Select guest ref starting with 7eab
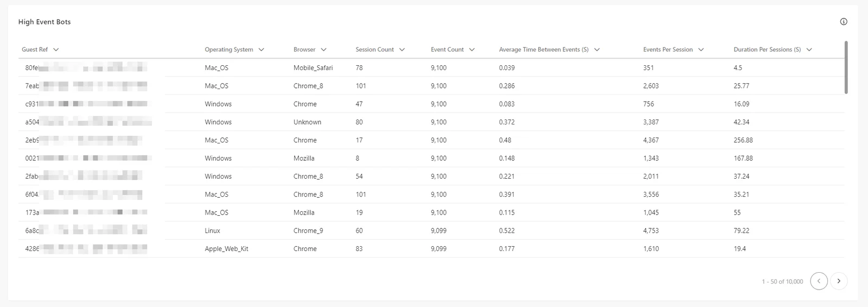Viewport: 868px width, 307px height. tap(86, 86)
